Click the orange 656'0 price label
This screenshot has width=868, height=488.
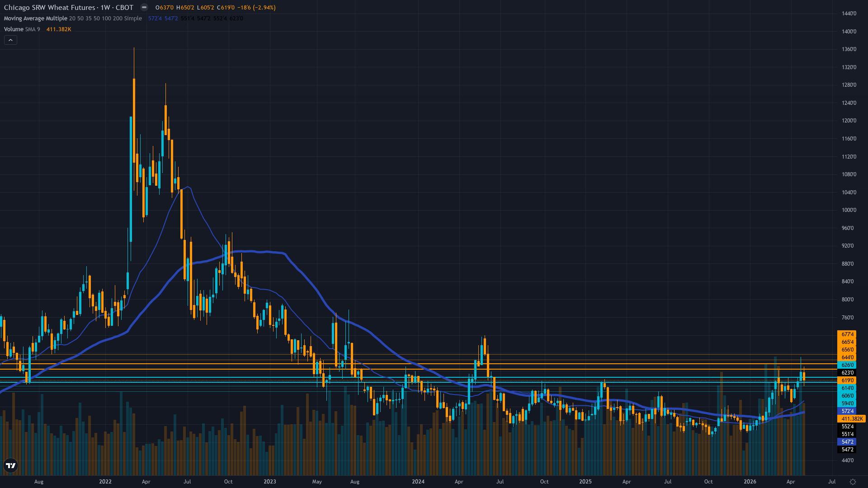pos(847,350)
